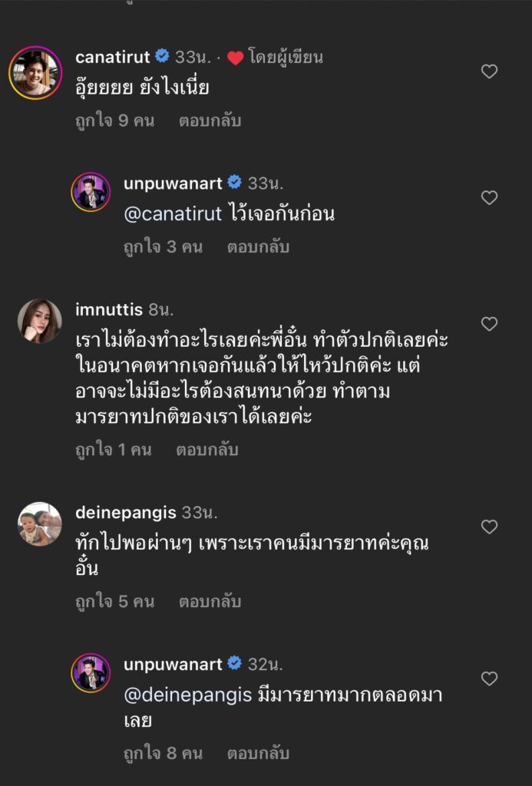View the deinepangis profile photo
This screenshot has height=786, width=532.
point(40,523)
